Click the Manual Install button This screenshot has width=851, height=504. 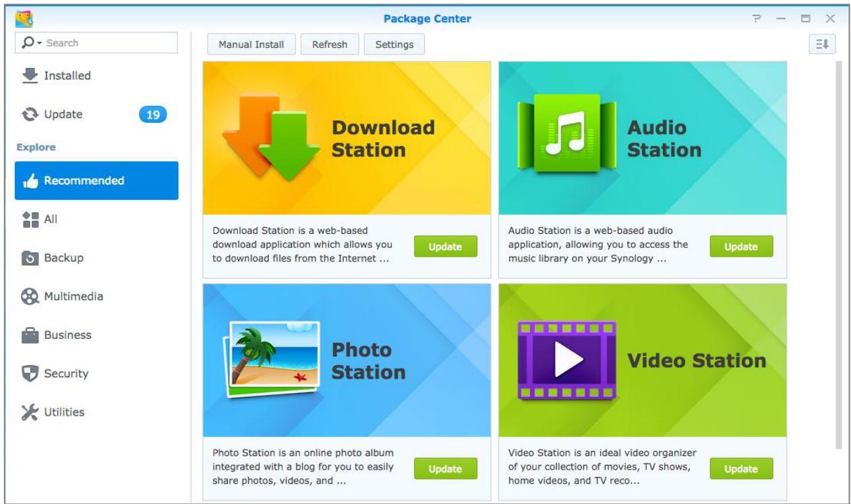coord(252,44)
